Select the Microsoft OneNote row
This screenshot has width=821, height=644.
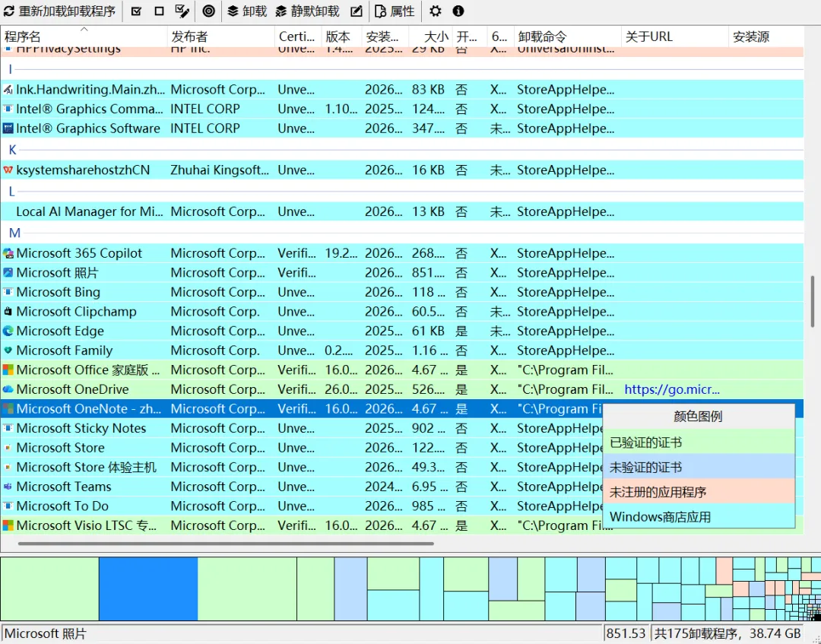pos(301,408)
